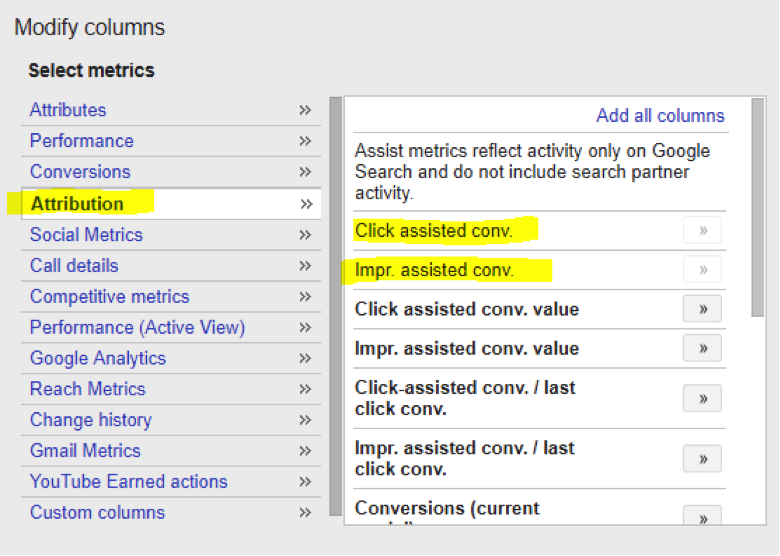Image resolution: width=780 pixels, height=556 pixels.
Task: Select the highlighted Attribution category
Action: 77,204
